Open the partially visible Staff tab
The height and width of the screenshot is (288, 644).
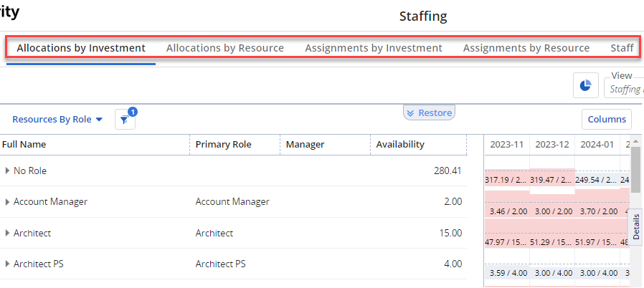pos(622,48)
